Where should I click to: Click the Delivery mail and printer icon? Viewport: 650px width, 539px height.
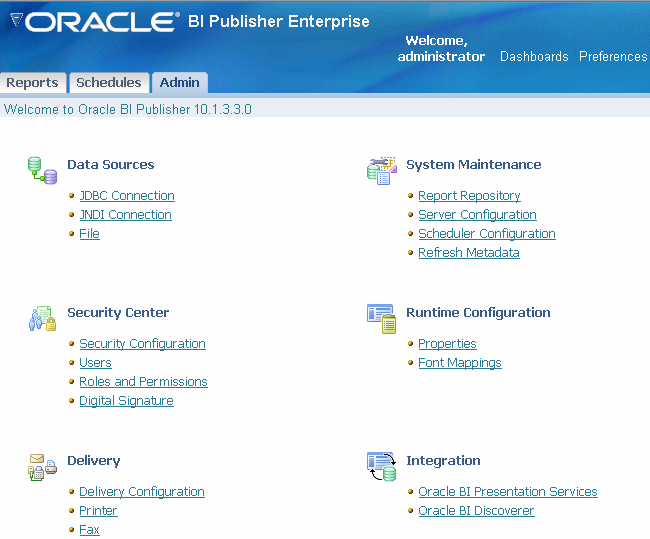(42, 467)
